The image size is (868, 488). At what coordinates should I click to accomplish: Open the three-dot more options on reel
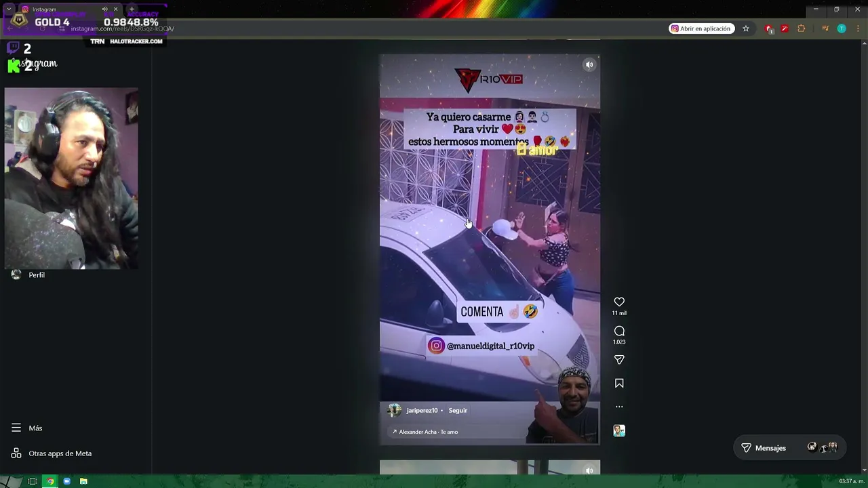point(619,407)
